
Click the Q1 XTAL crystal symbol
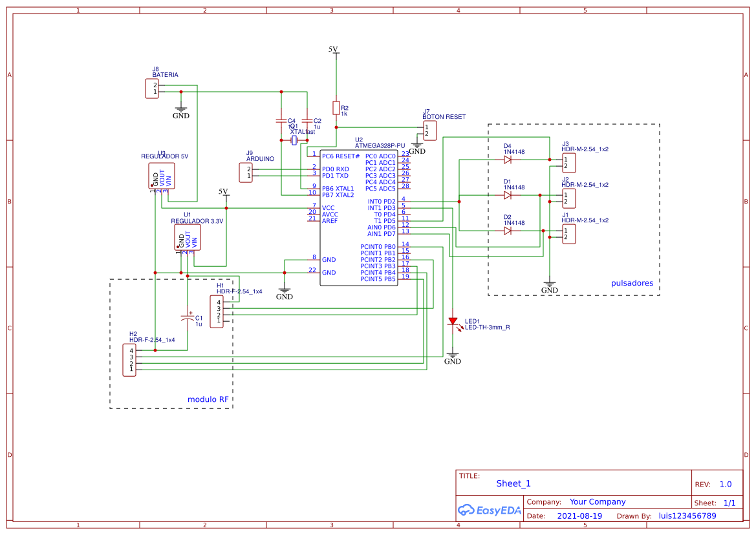295,140
